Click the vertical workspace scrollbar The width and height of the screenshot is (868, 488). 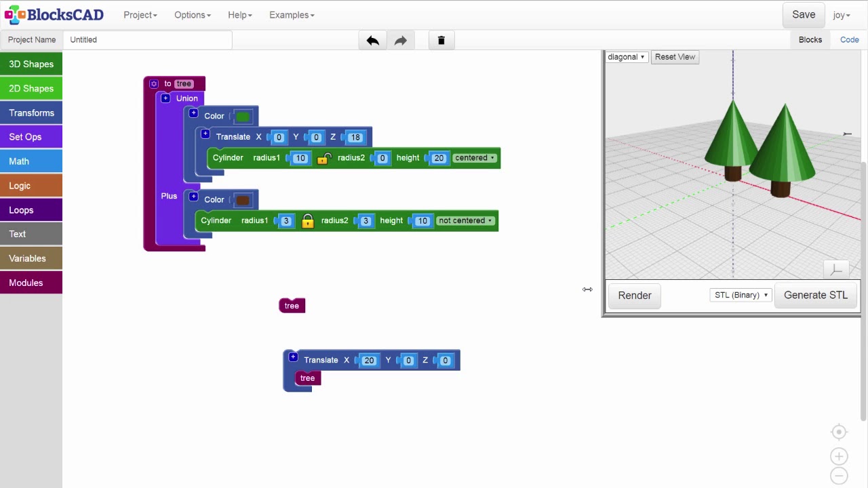[x=863, y=291]
